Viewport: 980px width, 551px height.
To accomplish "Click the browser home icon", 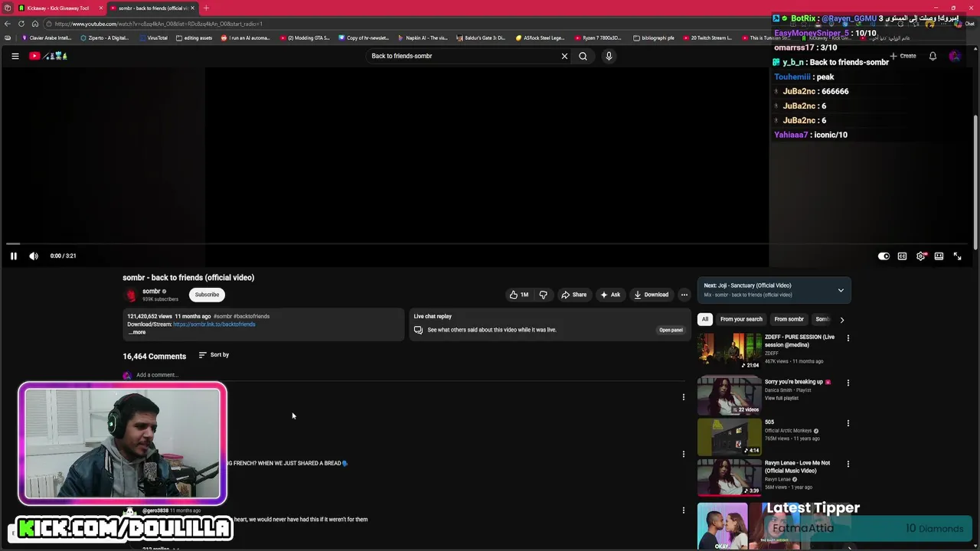I will (x=34, y=24).
